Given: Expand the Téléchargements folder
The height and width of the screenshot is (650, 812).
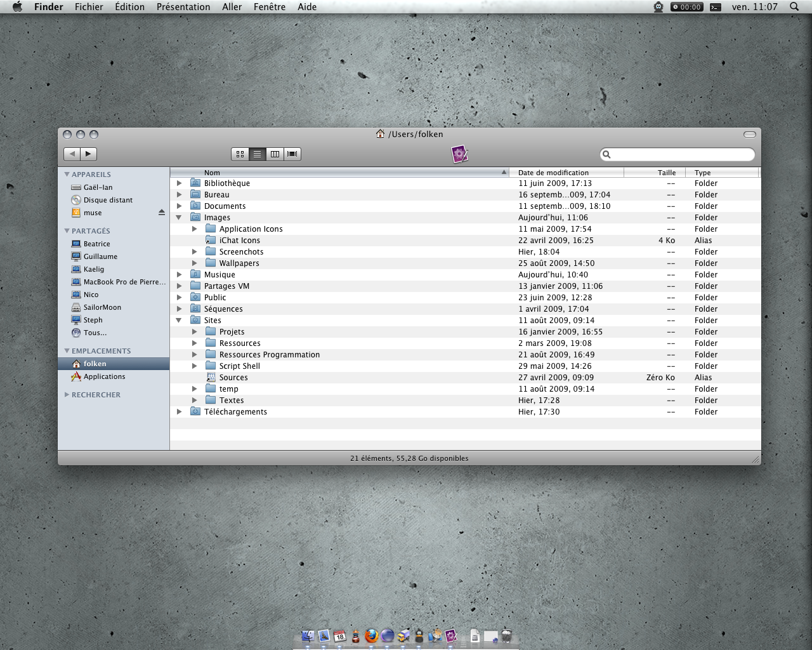Looking at the screenshot, I should coord(179,412).
